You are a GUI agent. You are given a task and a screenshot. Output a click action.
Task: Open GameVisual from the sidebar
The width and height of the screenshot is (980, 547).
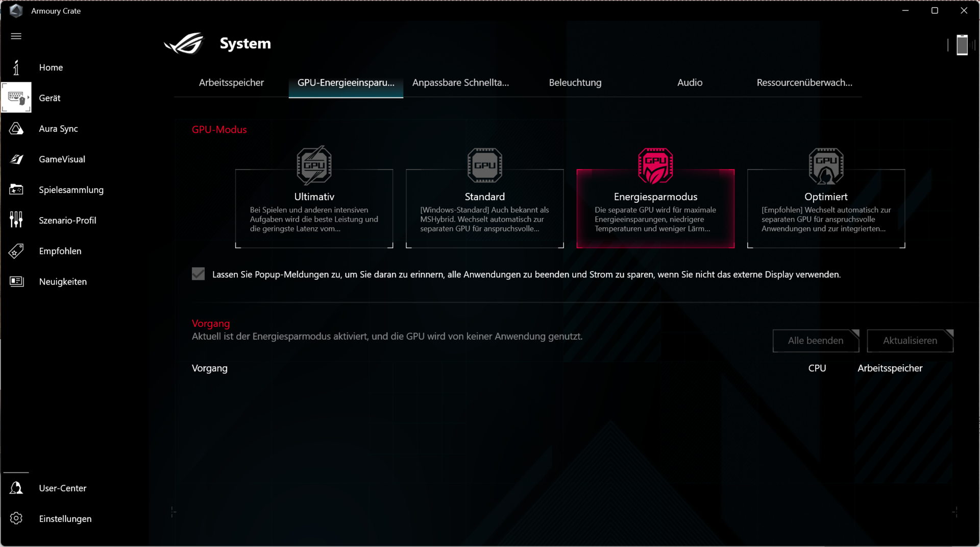pyautogui.click(x=62, y=159)
